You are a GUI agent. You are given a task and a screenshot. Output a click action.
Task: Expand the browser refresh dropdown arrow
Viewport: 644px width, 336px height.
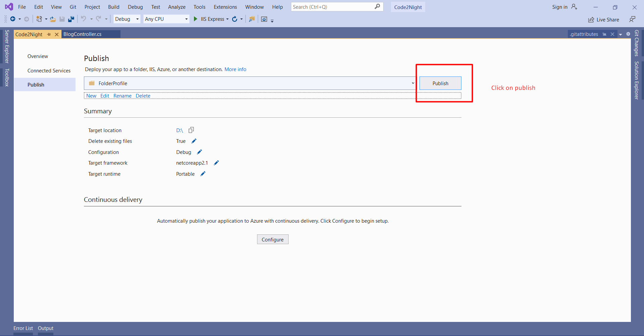point(241,19)
